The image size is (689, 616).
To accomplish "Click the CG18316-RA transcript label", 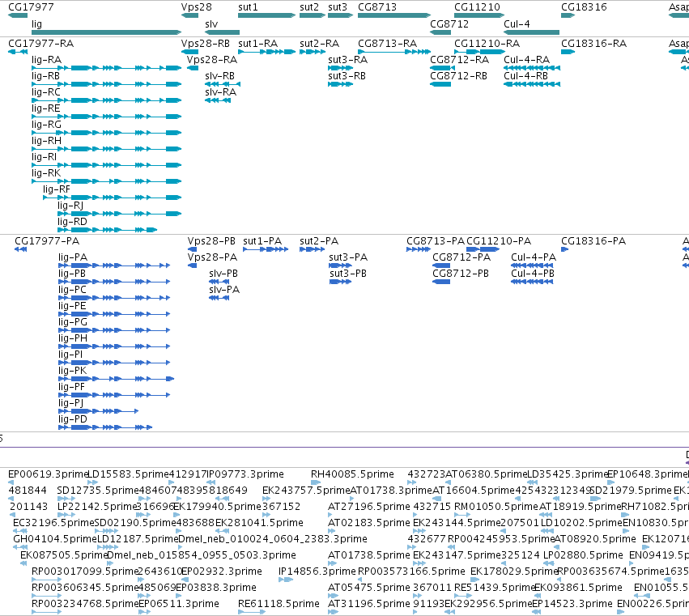I will 594,44.
